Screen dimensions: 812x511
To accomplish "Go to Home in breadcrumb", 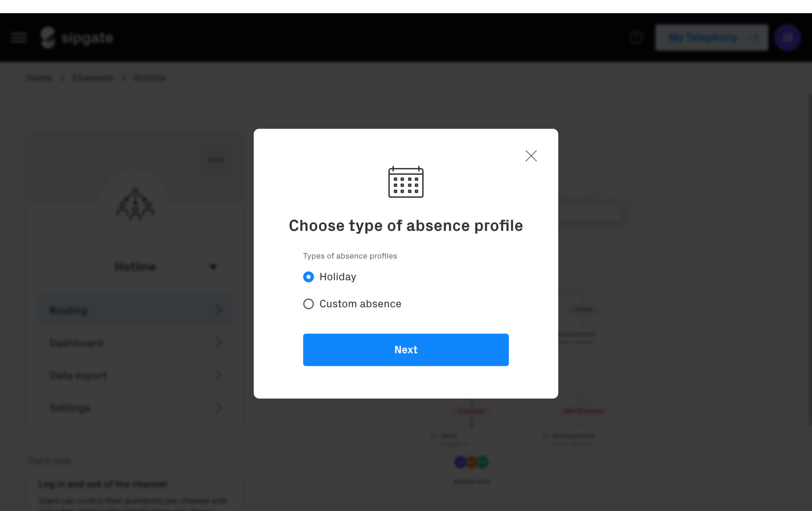I will click(x=39, y=78).
